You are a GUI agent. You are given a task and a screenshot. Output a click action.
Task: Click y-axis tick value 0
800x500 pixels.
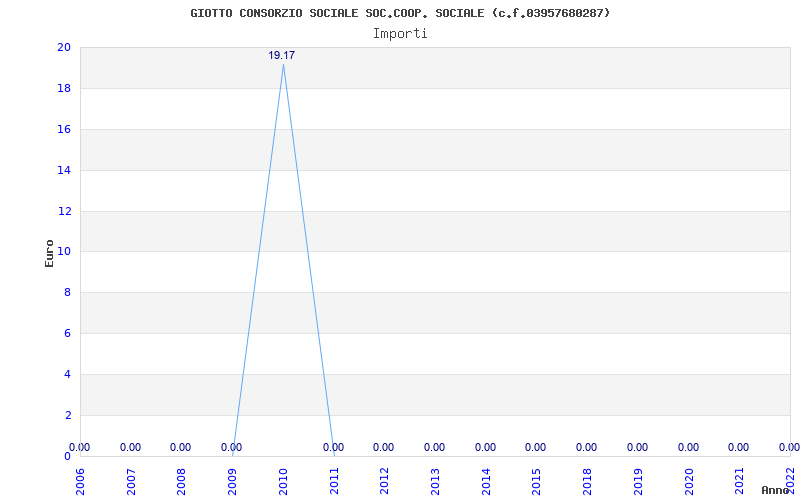pos(67,456)
